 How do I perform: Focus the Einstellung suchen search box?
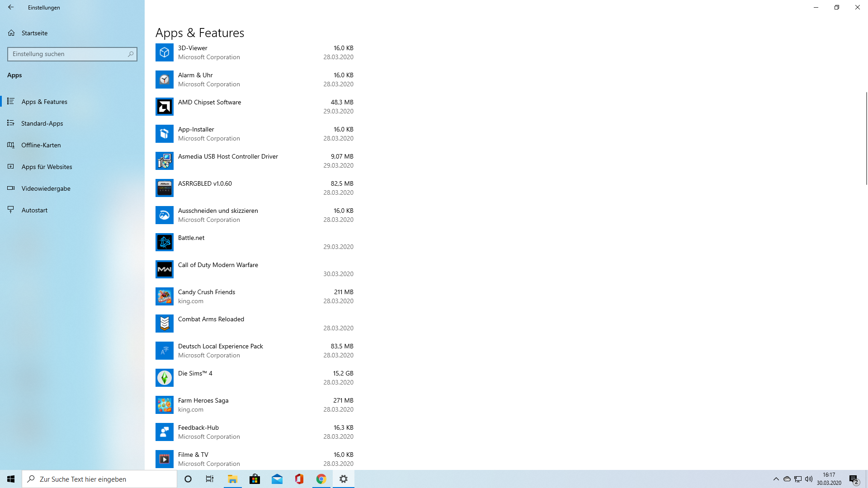68,54
